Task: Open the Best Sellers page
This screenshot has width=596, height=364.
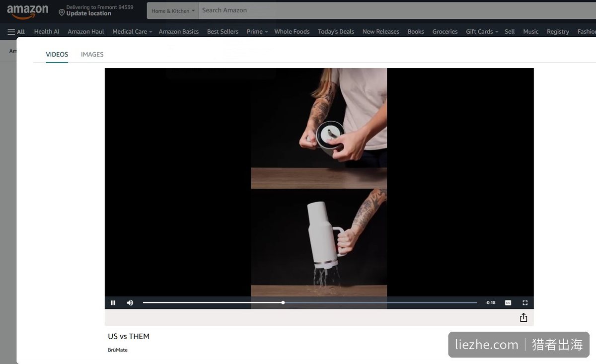Action: [x=223, y=31]
